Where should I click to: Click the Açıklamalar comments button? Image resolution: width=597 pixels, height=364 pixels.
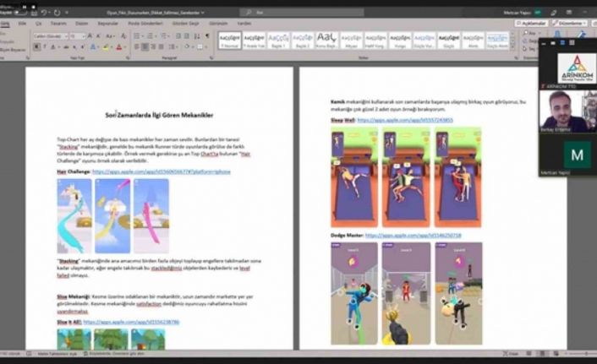point(532,24)
